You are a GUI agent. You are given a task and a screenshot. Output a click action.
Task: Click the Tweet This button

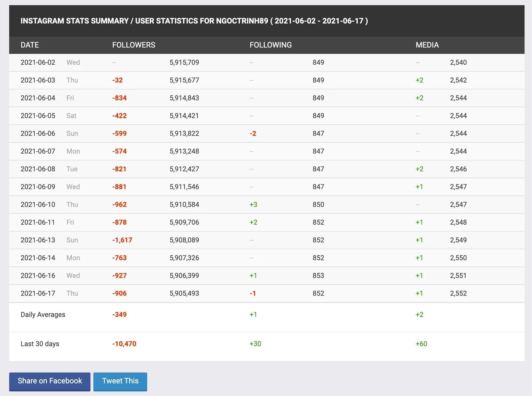point(120,381)
